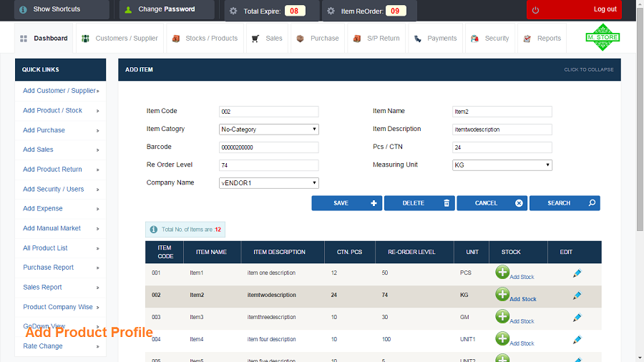Viewport: 644px width, 362px height.
Task: Open the Measuring Unit dropdown
Action: tap(502, 165)
